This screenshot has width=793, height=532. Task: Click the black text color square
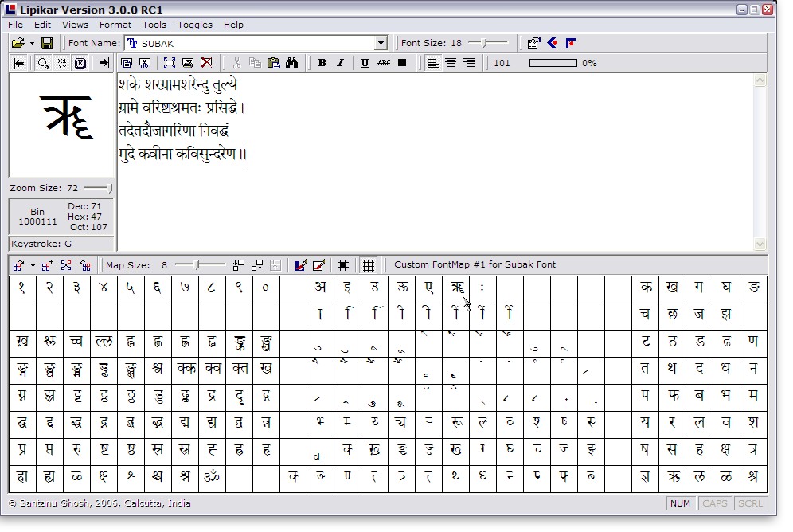tap(403, 63)
